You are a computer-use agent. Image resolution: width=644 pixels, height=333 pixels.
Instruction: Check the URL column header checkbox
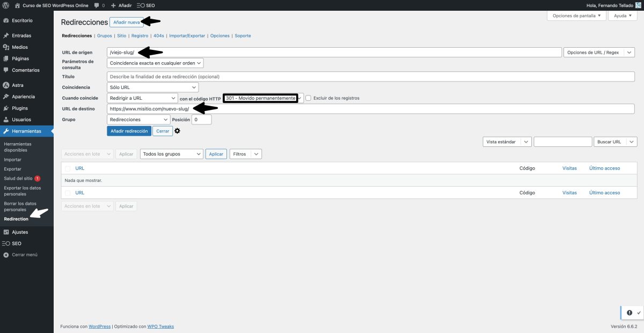tap(68, 168)
